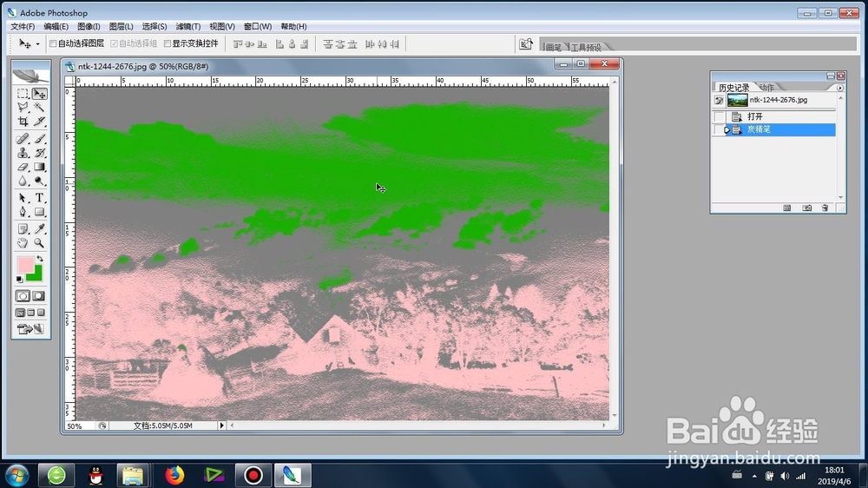Set history brush source on 炭精笔 state
This screenshot has height=488, width=868.
click(719, 129)
